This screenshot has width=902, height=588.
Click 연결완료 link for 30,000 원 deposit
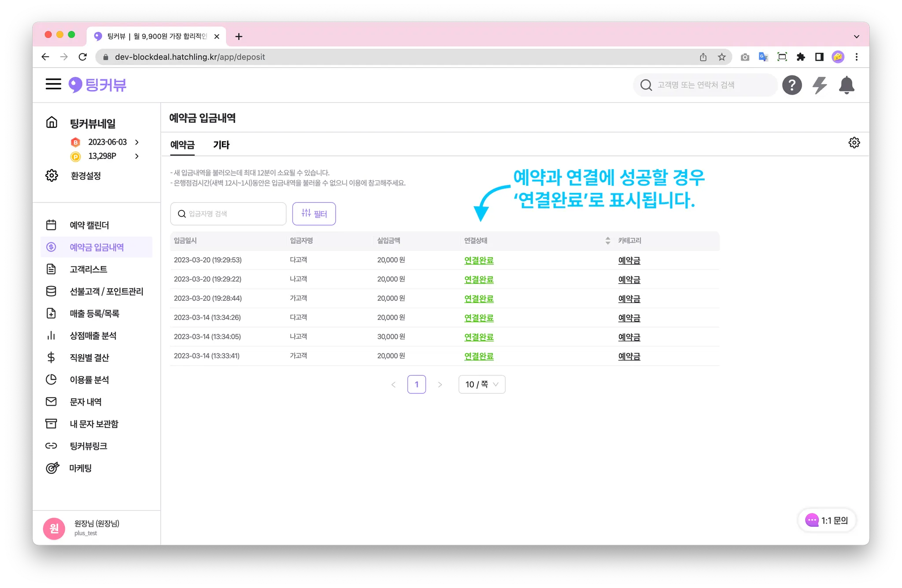479,337
